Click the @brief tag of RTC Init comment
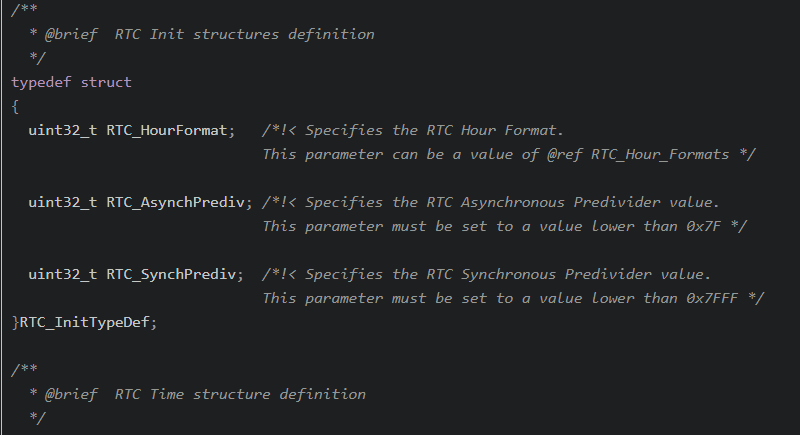The height and width of the screenshot is (435, 800). pyautogui.click(x=71, y=35)
